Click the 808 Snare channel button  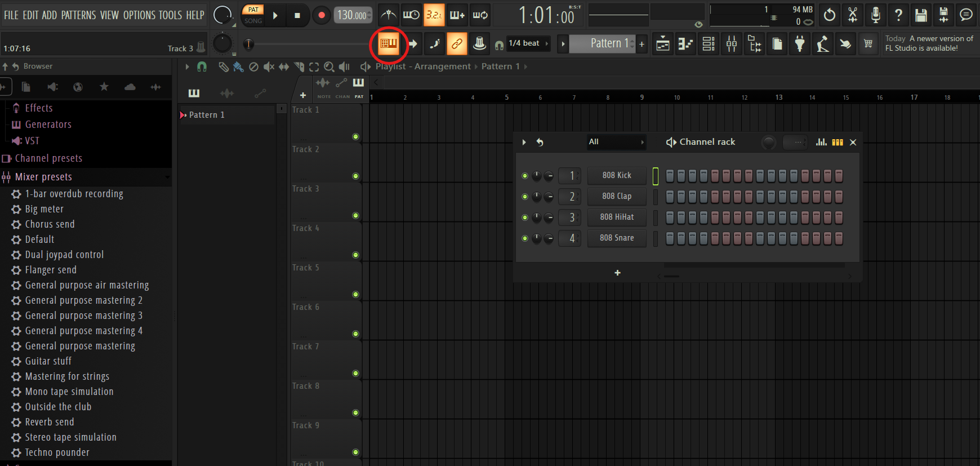click(x=617, y=238)
